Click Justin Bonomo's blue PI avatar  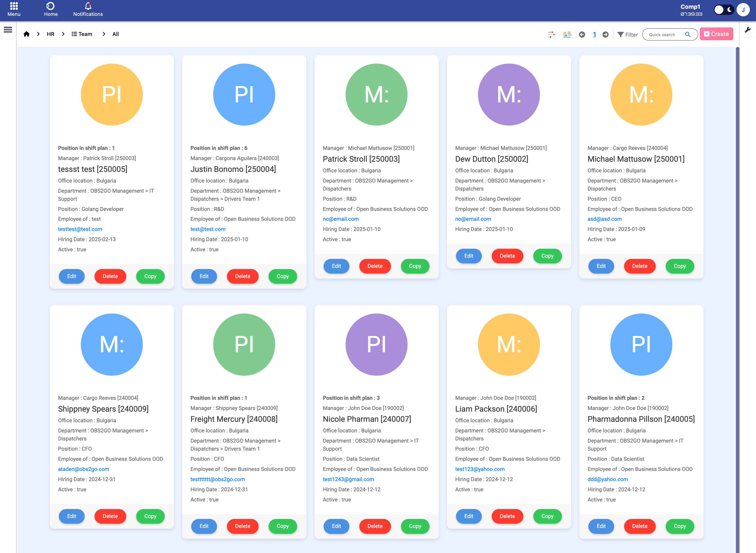click(244, 95)
